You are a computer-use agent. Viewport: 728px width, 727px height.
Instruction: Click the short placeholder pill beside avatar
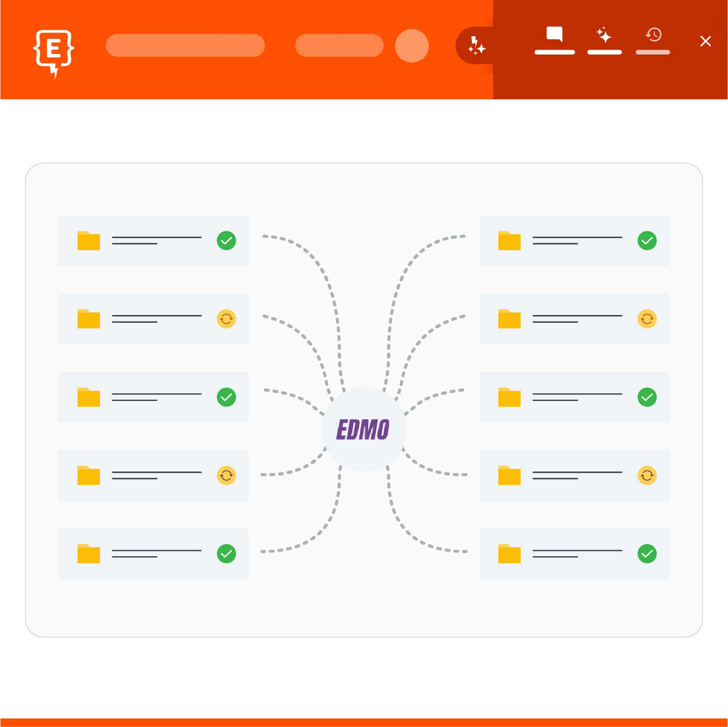click(x=339, y=46)
